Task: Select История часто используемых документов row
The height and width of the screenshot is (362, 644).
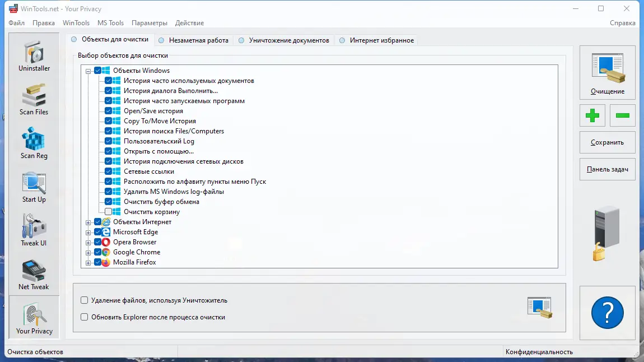Action: click(189, 81)
